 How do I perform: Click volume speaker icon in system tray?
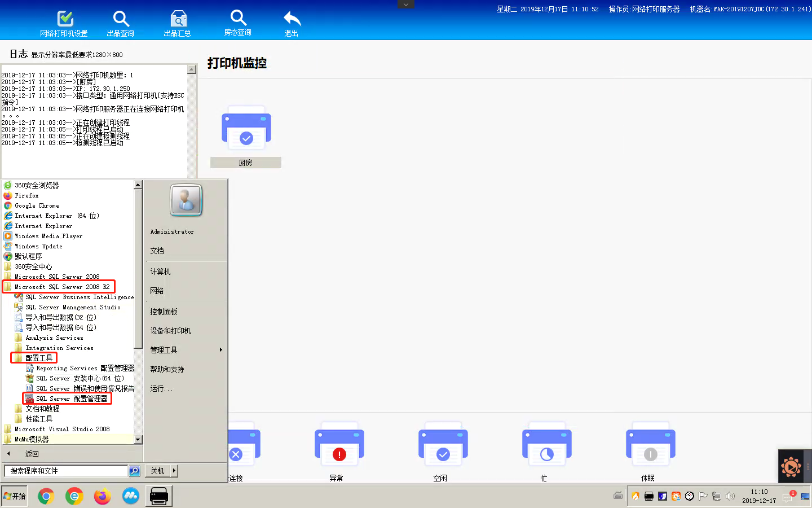(x=730, y=496)
